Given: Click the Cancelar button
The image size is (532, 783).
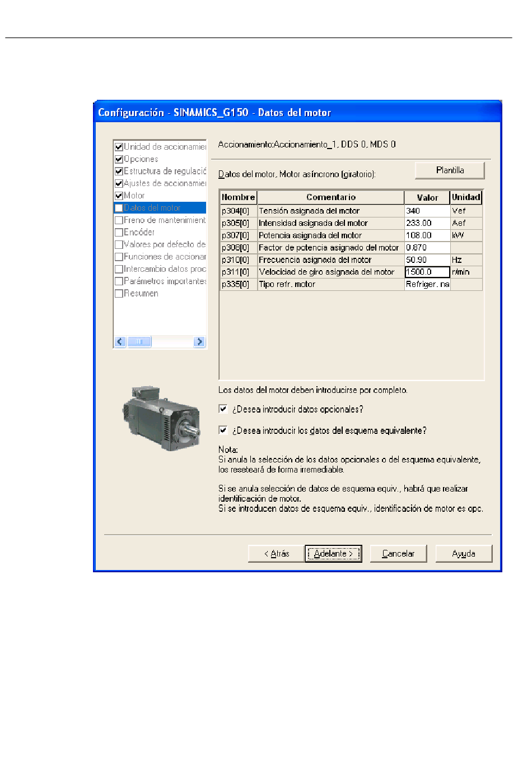Looking at the screenshot, I should coord(398,554).
